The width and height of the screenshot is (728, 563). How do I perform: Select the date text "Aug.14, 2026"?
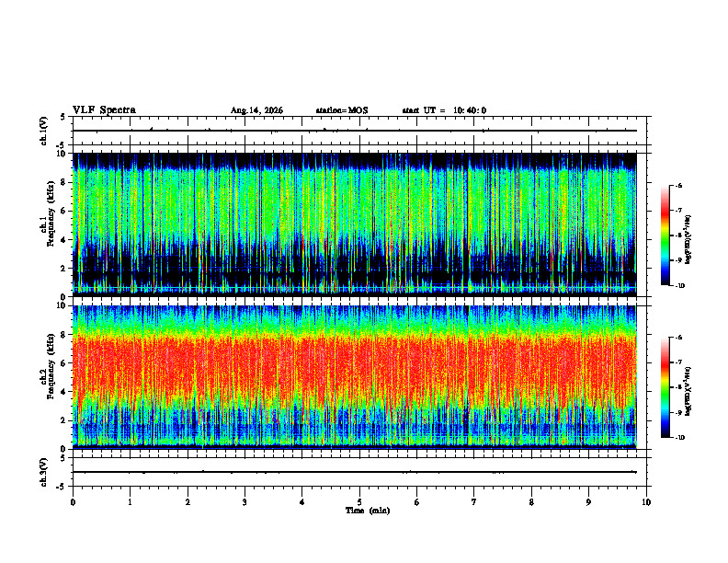pyautogui.click(x=256, y=110)
